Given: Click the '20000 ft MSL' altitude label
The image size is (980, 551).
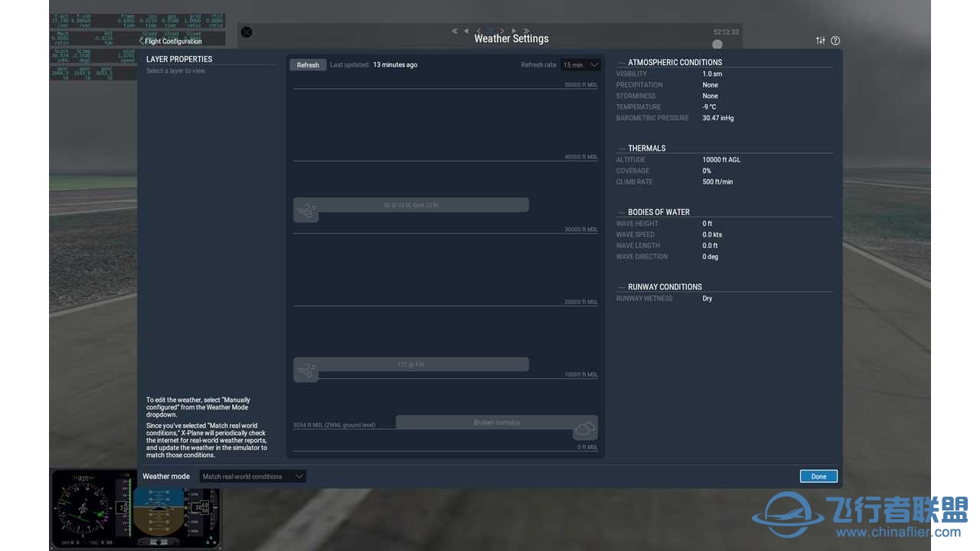Looking at the screenshot, I should point(581,302).
